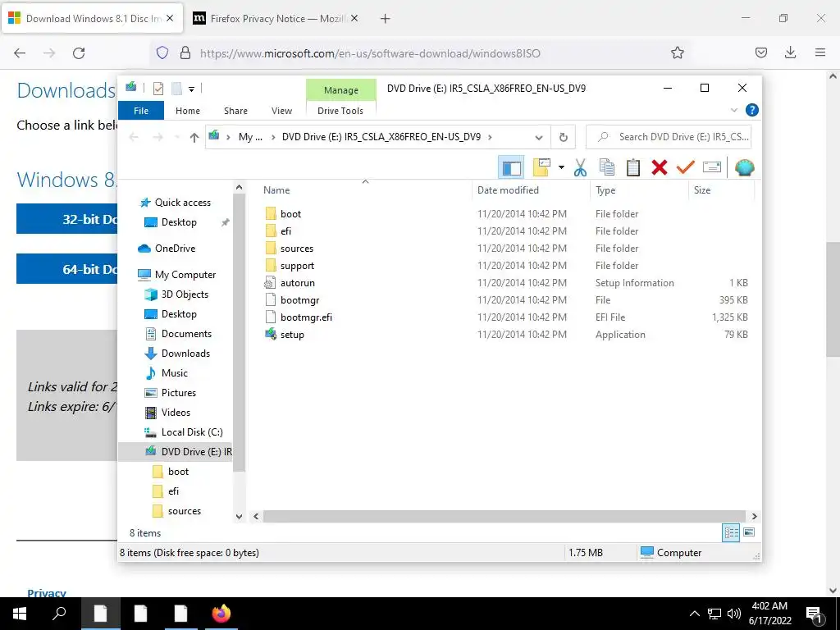Open Music in navigation pane

pyautogui.click(x=174, y=373)
